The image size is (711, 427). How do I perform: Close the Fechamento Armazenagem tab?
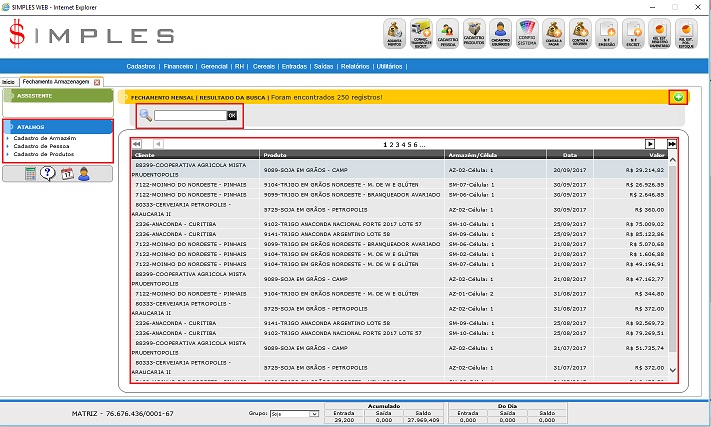coord(97,82)
